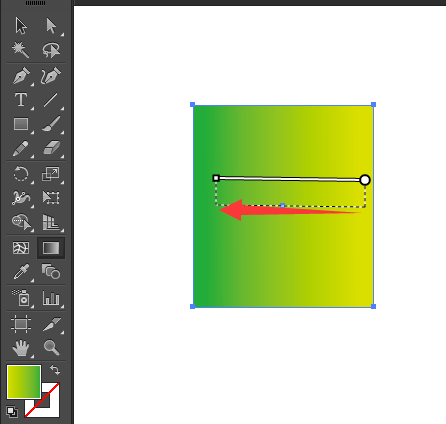Select the Zoom tool
Screen dimensions: 446x424
52,348
